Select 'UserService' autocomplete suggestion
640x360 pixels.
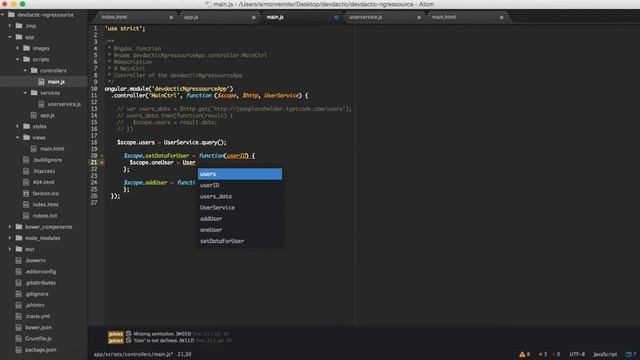pyautogui.click(x=240, y=207)
